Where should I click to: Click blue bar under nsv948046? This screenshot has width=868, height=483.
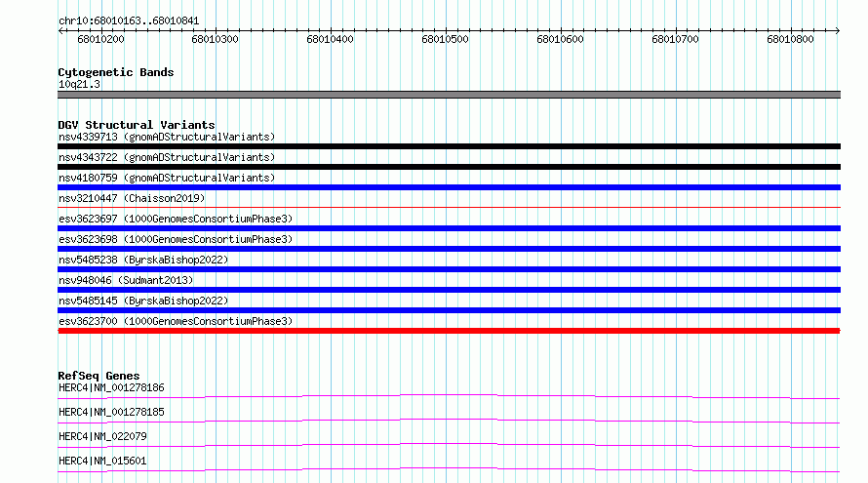449,290
